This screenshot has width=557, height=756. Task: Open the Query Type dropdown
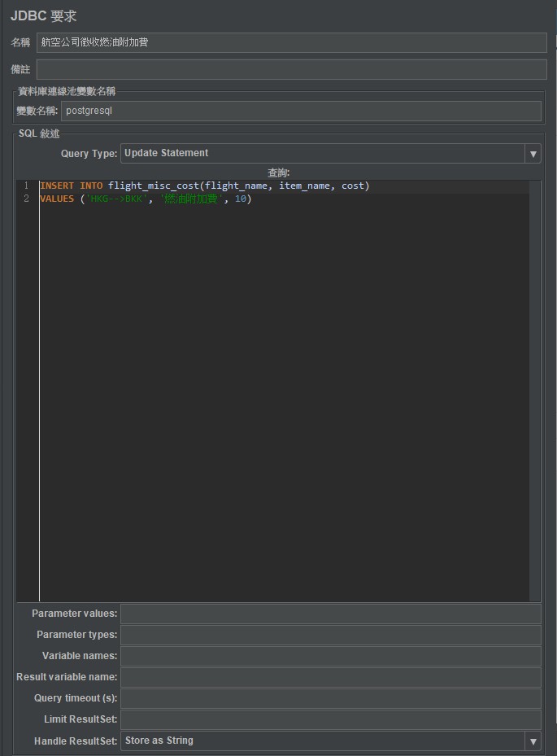click(330, 153)
